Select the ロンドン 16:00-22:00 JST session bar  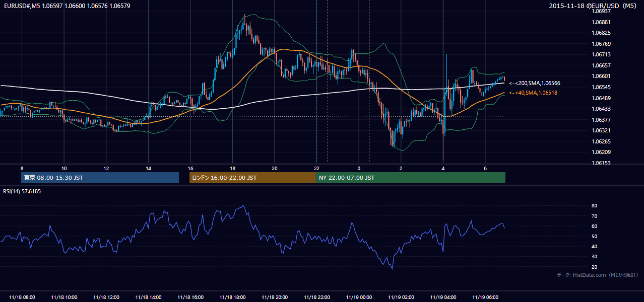coord(252,178)
